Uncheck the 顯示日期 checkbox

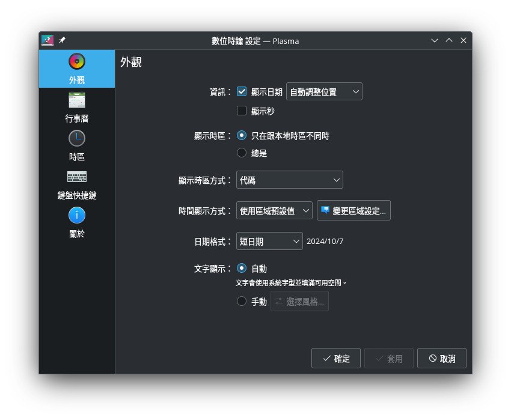pyautogui.click(x=242, y=91)
